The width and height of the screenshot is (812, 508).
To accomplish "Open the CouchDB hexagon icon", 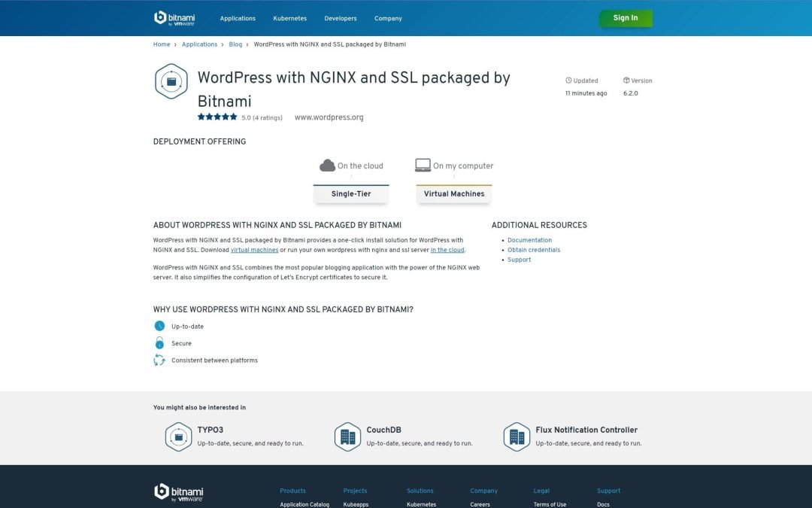I will click(347, 437).
